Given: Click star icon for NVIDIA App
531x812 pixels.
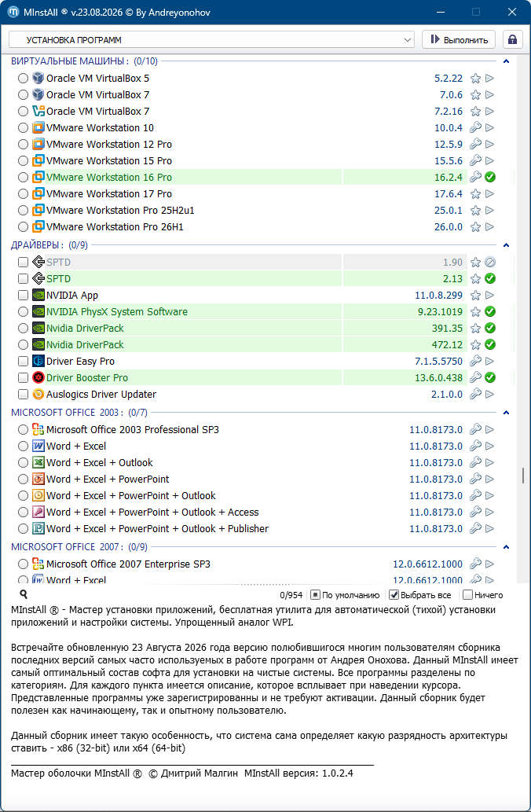Looking at the screenshot, I should [x=475, y=296].
